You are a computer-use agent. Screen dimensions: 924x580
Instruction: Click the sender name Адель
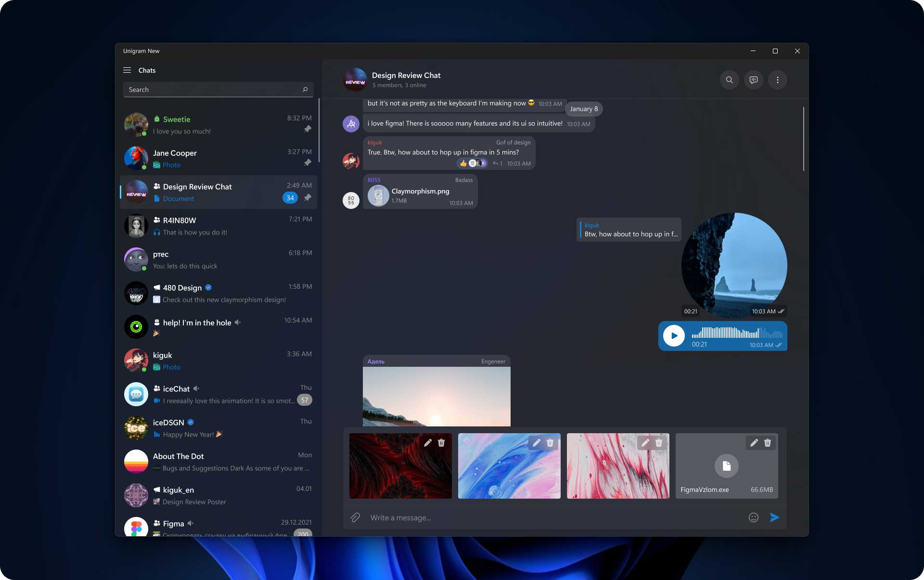(376, 361)
